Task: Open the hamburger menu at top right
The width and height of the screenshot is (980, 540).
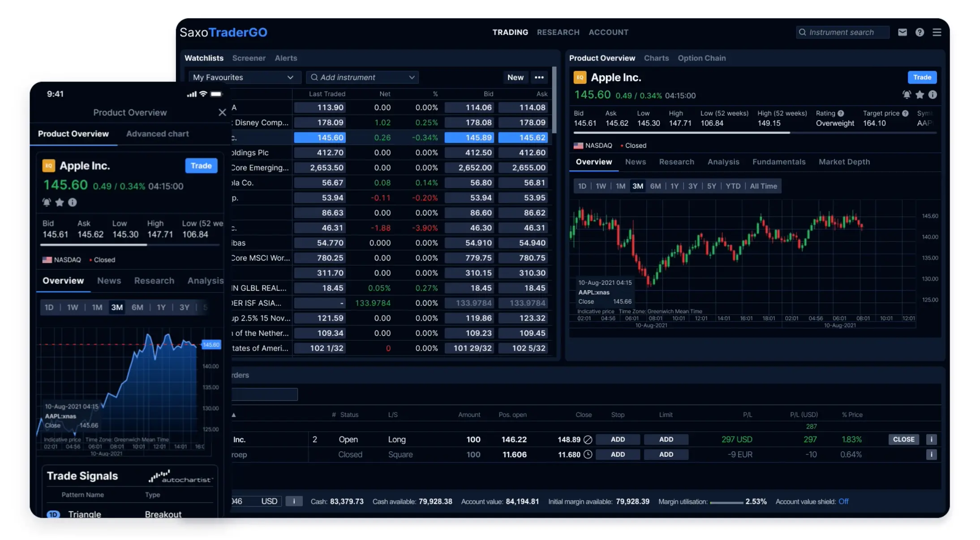Action: tap(937, 32)
